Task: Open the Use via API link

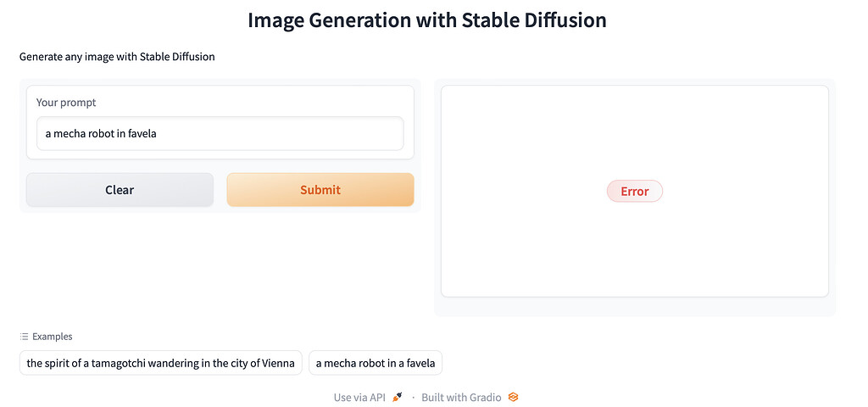Action: [x=359, y=397]
